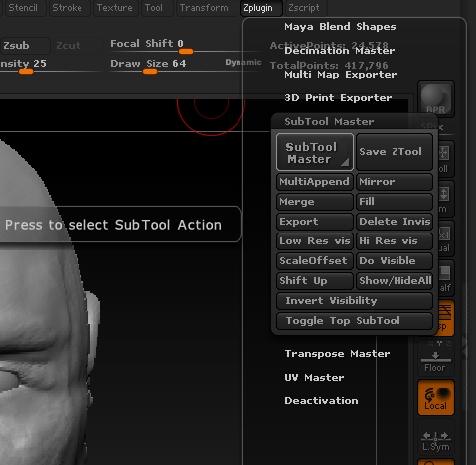This screenshot has height=465, width=476.
Task: Click the Actual size icon
Action: click(x=446, y=238)
